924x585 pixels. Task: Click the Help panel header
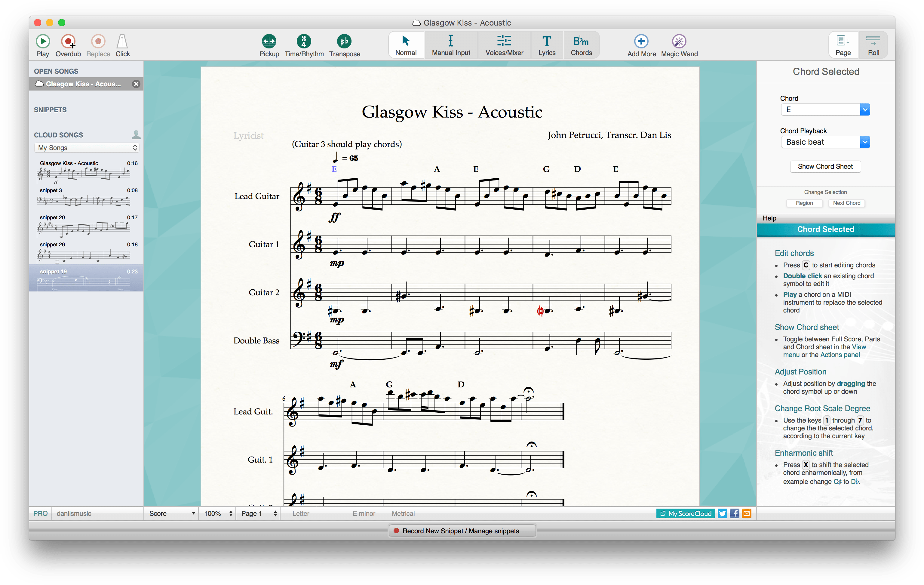(826, 218)
